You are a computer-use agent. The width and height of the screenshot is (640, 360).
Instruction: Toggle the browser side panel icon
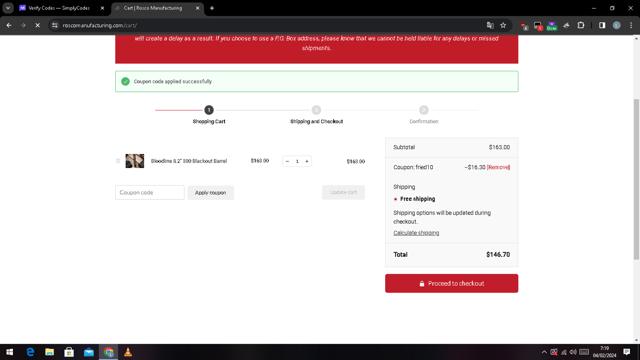click(602, 25)
